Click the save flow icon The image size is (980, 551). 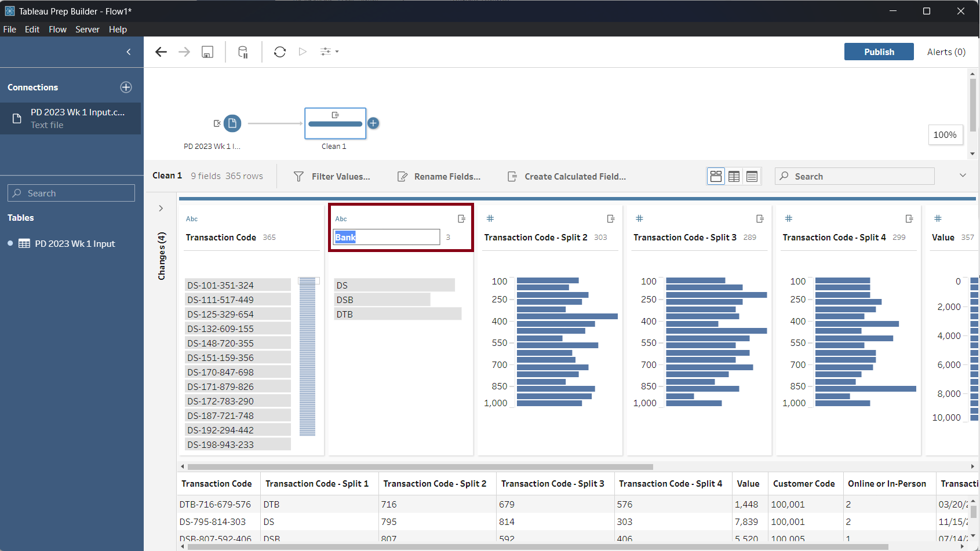(x=207, y=52)
